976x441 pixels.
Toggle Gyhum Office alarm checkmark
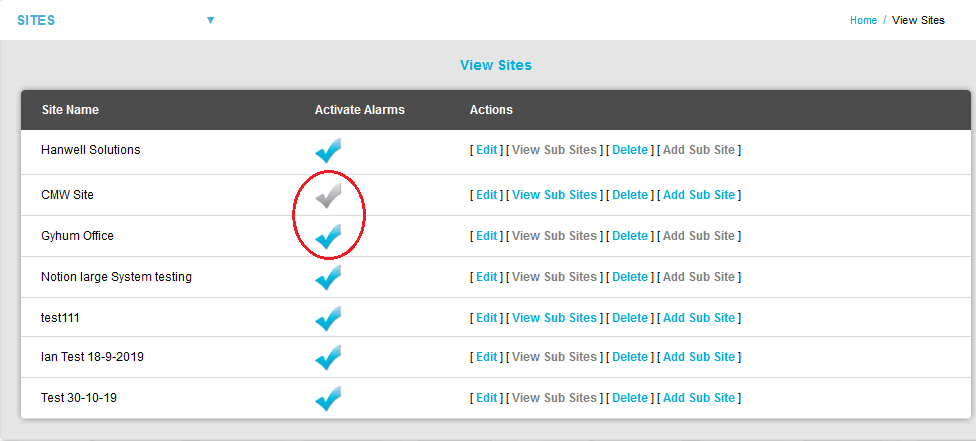tap(328, 237)
